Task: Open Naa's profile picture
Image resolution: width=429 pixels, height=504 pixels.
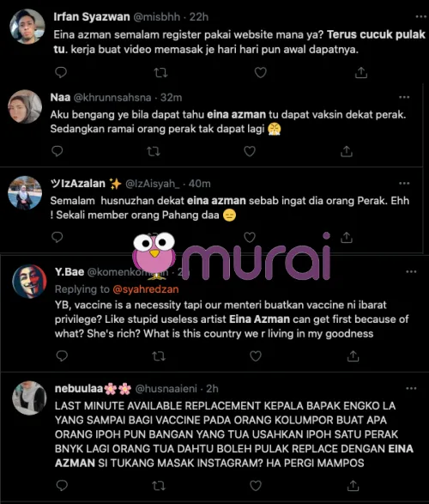Action: click(25, 106)
